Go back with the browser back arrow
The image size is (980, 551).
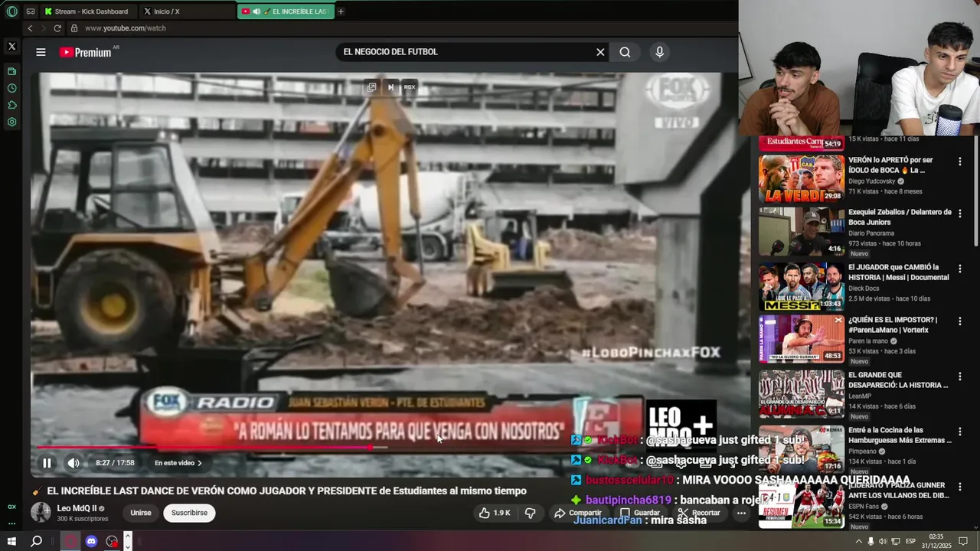point(30,28)
